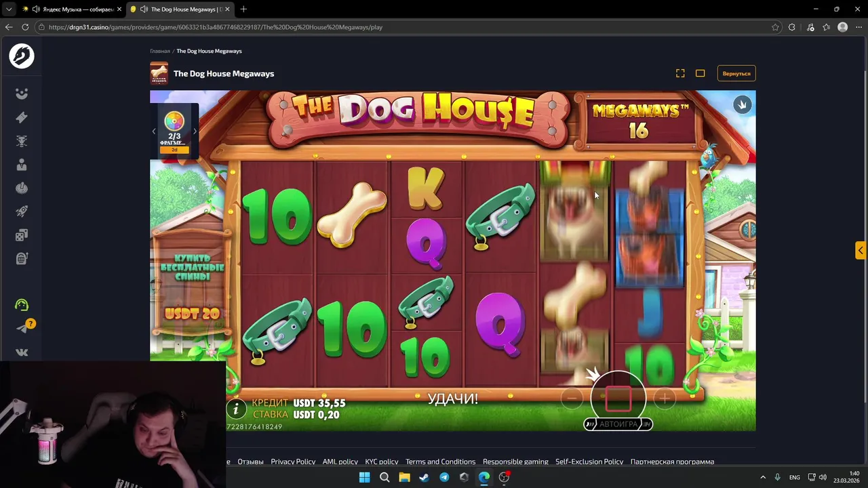Show hidden system tray icons
The height and width of the screenshot is (488, 868).
[762, 477]
